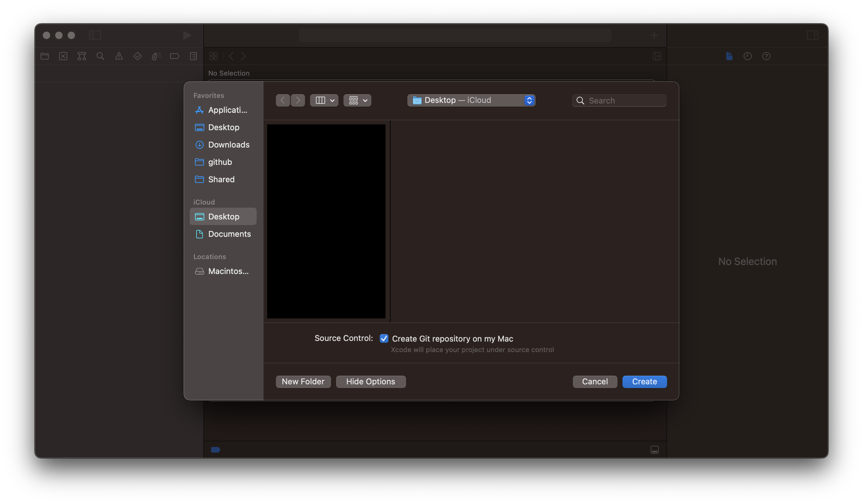Click the Hide Options button
This screenshot has height=504, width=863.
370,382
